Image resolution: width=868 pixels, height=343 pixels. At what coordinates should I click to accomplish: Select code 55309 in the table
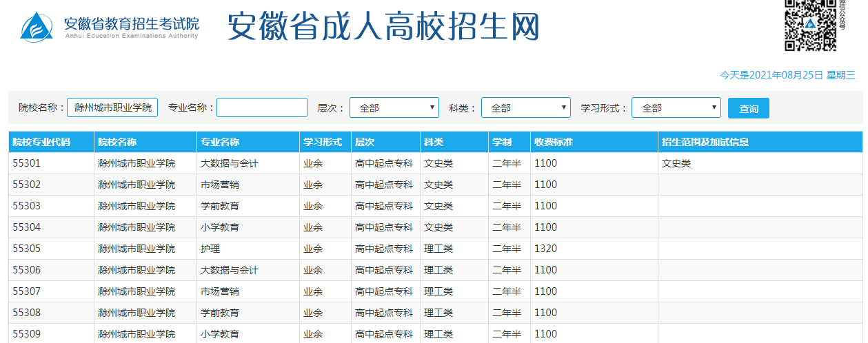(x=27, y=334)
